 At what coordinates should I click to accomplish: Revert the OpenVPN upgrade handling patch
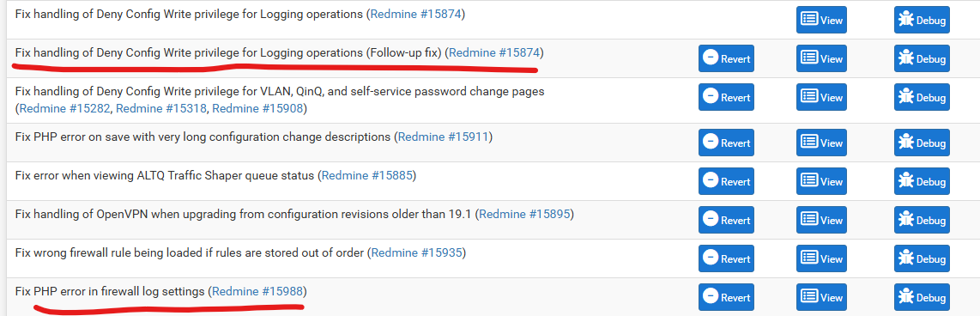click(726, 221)
